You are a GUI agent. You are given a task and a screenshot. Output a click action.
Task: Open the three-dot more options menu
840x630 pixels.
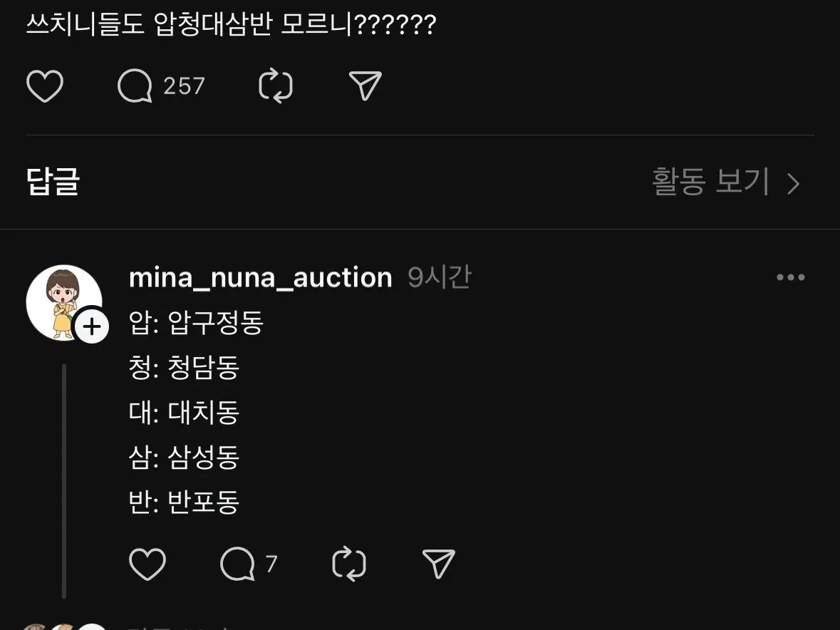pos(791,278)
